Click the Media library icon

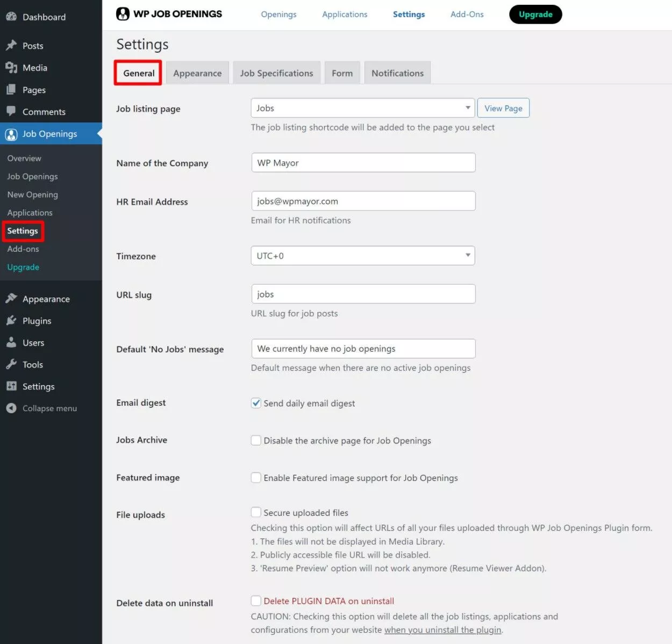point(11,67)
